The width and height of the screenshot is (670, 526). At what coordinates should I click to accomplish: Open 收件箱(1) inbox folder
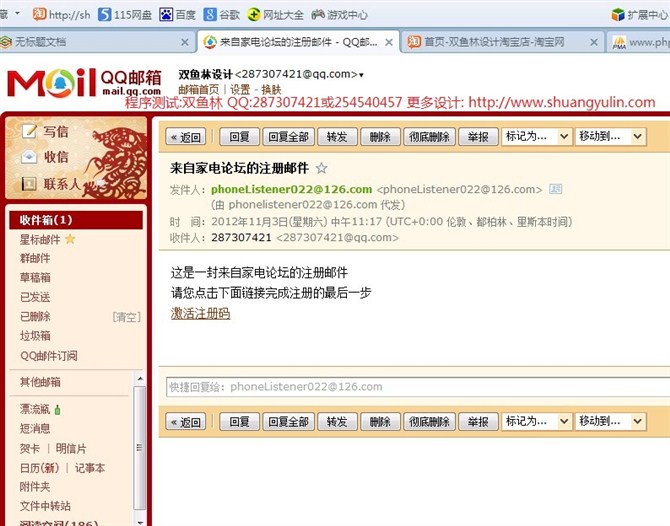click(76, 220)
